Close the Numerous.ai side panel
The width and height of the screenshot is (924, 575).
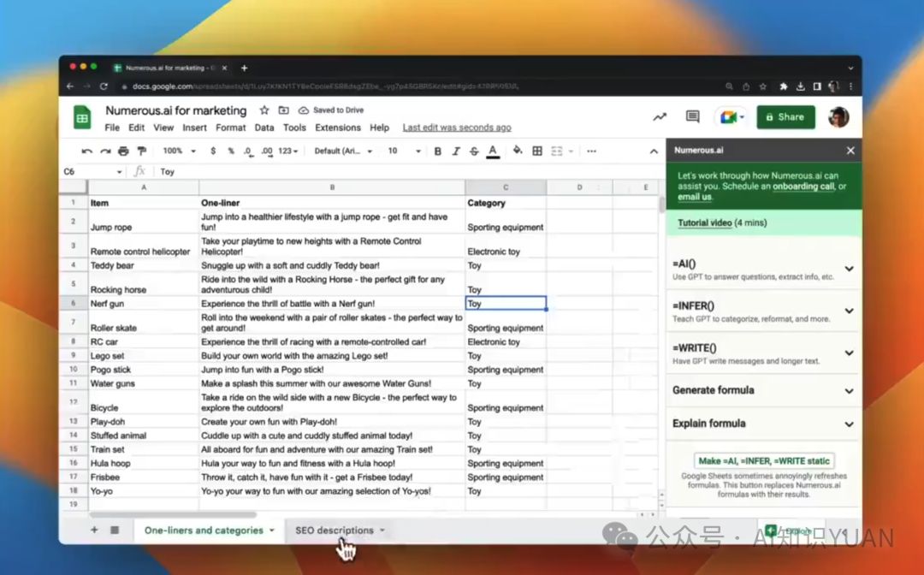(x=850, y=151)
